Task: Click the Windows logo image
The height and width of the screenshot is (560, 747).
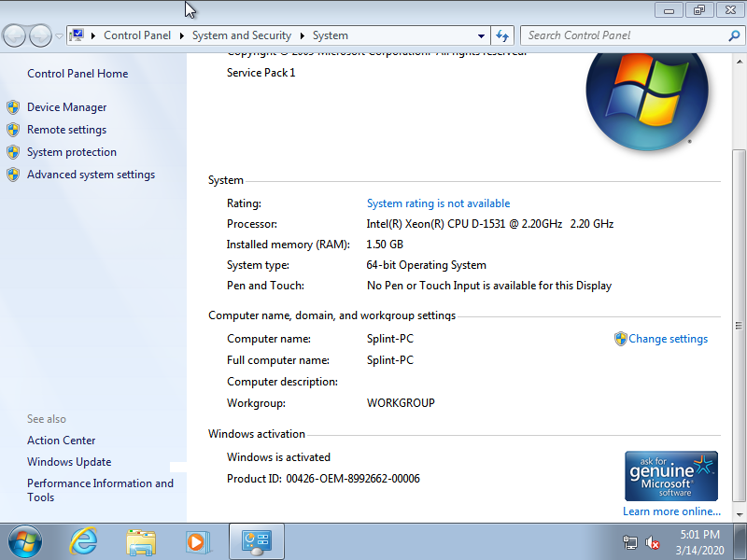Action: point(647,101)
